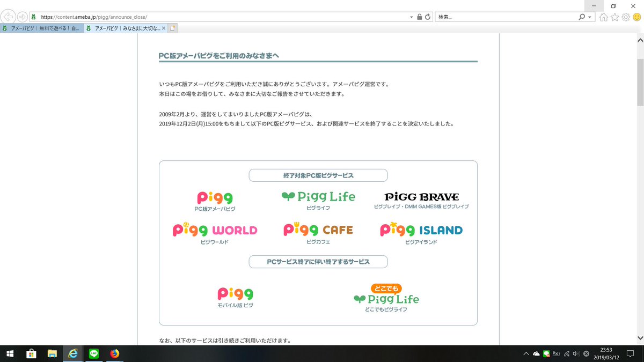The width and height of the screenshot is (644, 362).
Task: Click the gray X tray icon
Action: 587,353
